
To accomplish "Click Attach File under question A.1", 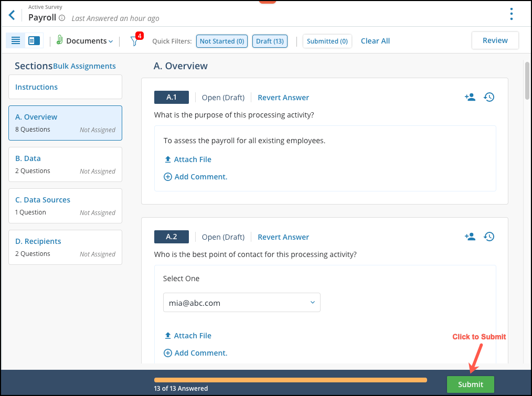I will pyautogui.click(x=188, y=159).
